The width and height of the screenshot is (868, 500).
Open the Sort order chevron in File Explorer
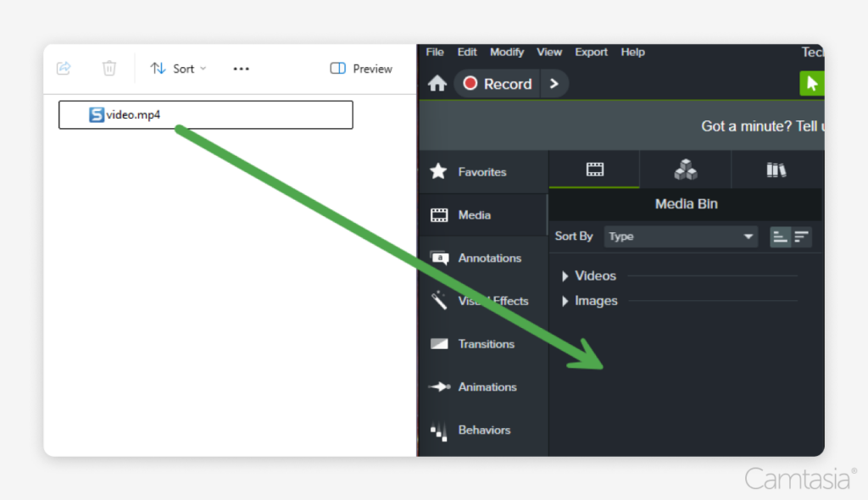(203, 69)
